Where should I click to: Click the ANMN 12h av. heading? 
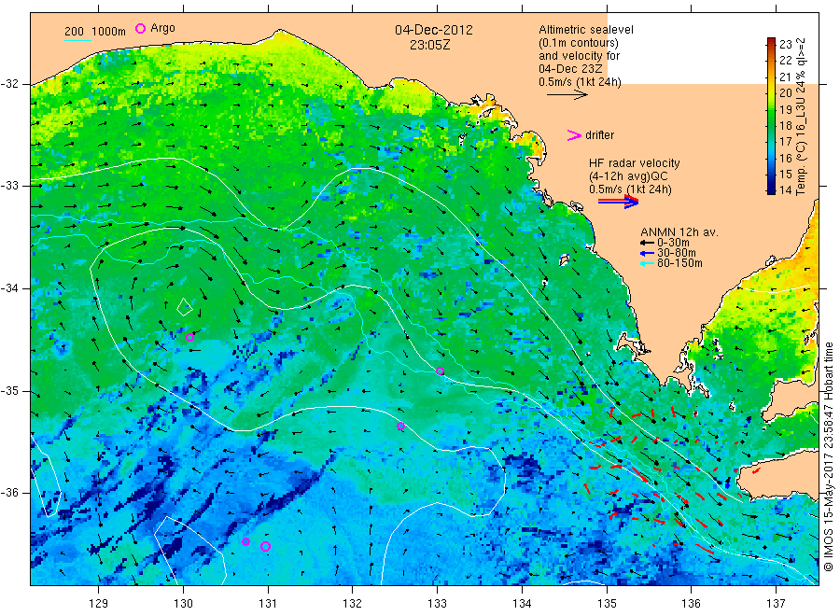(679, 232)
